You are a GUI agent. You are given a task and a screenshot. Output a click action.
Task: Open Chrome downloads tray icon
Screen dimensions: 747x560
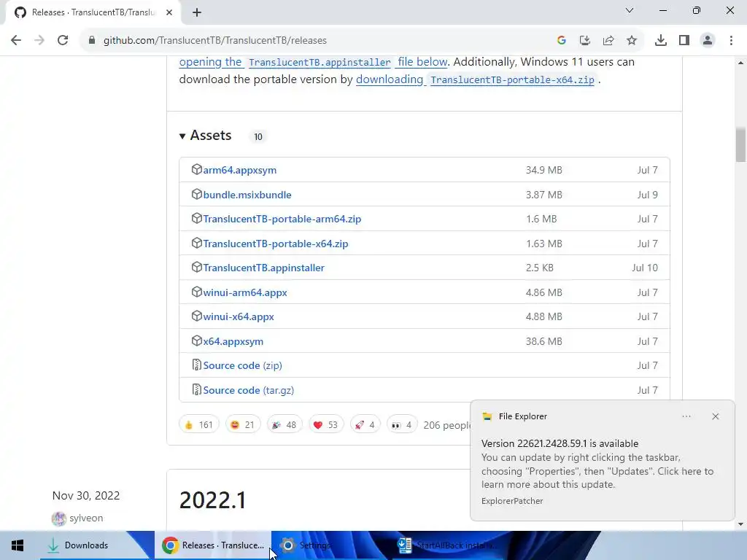point(661,41)
